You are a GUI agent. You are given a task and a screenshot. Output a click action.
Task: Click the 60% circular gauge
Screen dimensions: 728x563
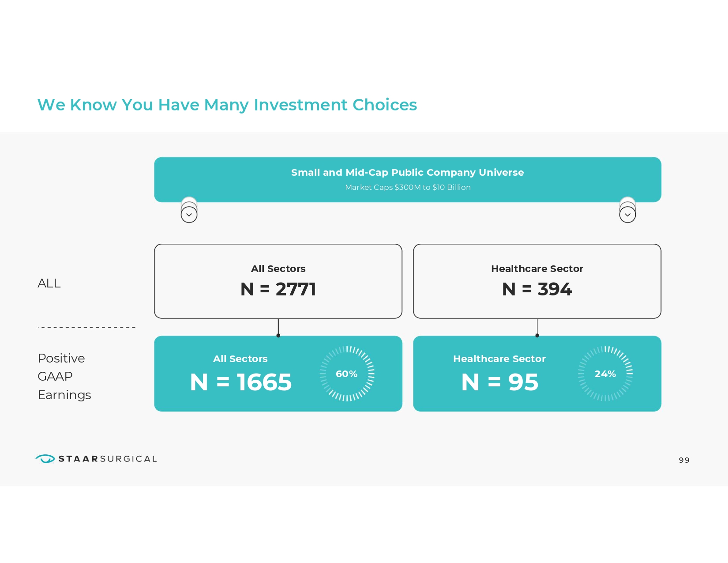click(347, 374)
